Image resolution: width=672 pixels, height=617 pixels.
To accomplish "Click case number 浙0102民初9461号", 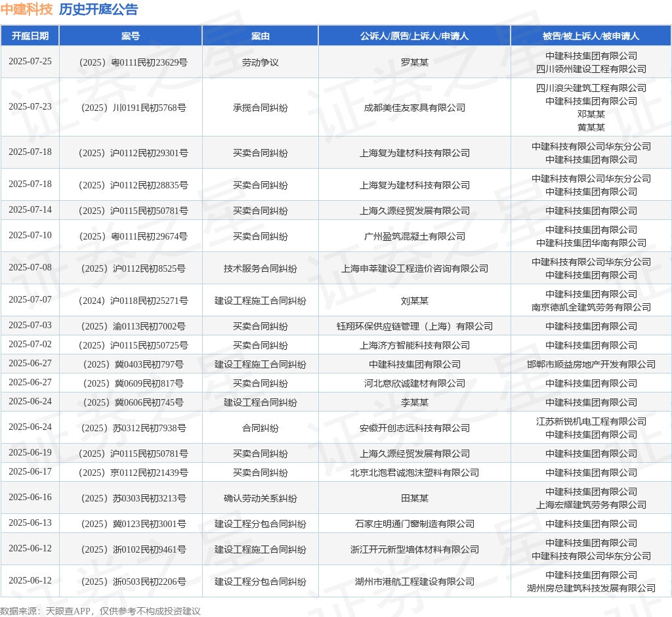I will 133,549.
